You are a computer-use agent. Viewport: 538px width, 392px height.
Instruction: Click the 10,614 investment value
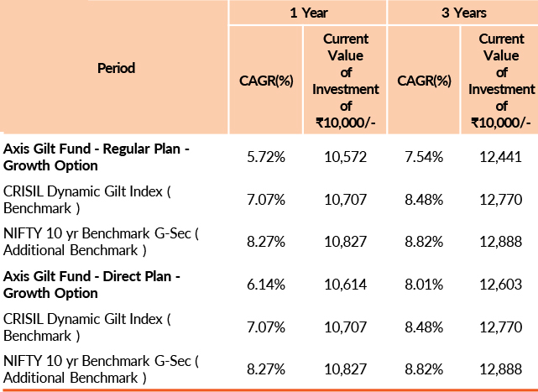pyautogui.click(x=346, y=285)
